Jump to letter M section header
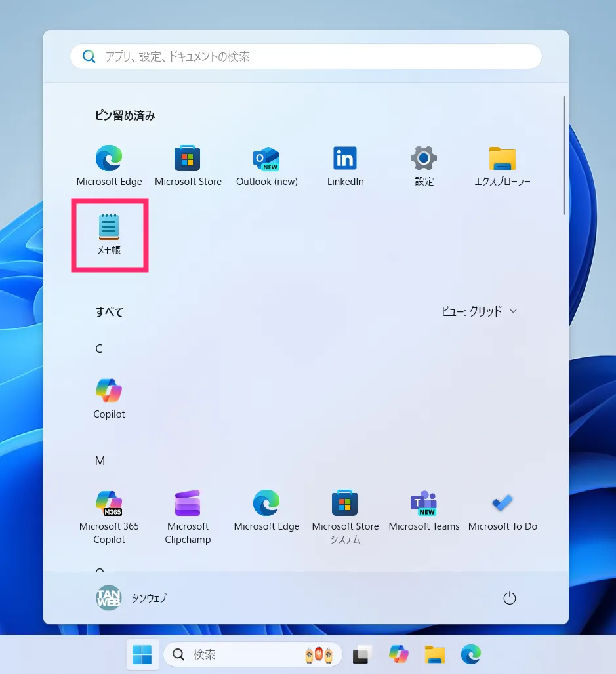Screen dimensions: 616x674 100,461
